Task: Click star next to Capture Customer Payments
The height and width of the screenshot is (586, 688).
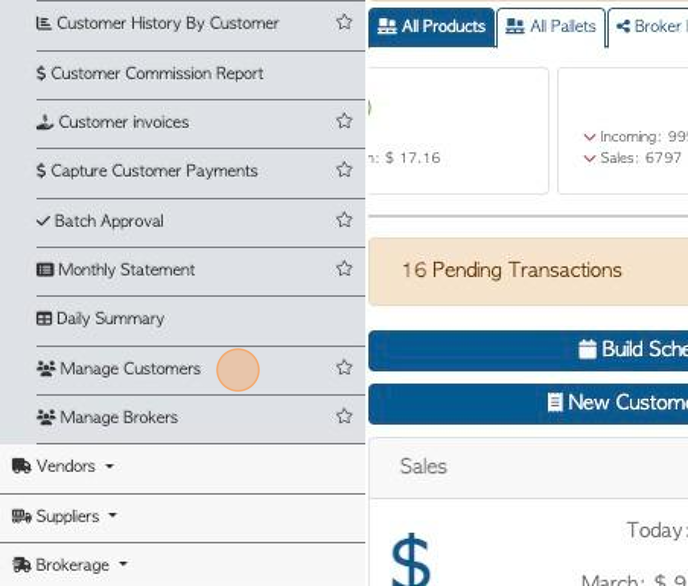Action: pos(344,170)
